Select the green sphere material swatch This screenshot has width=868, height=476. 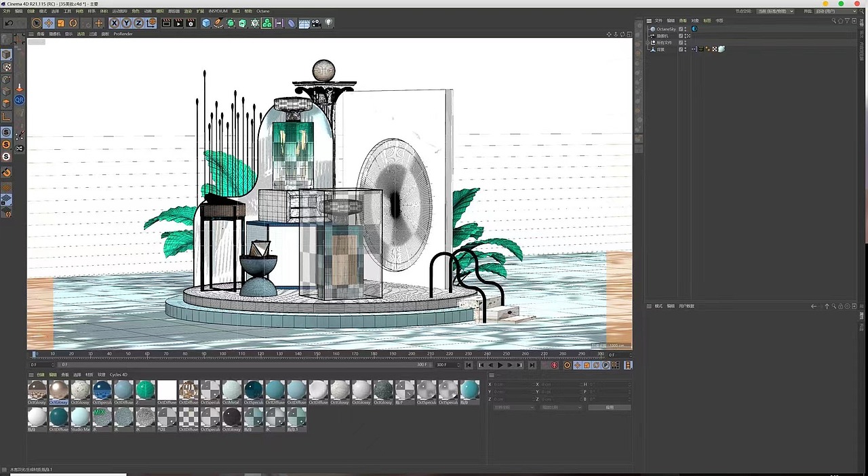145,390
